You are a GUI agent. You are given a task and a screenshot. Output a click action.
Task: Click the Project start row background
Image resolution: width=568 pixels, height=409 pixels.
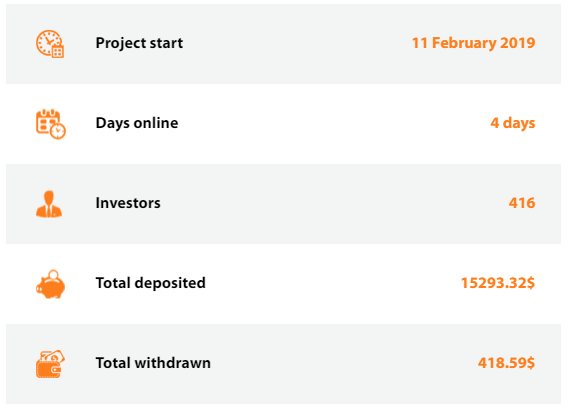tap(283, 44)
